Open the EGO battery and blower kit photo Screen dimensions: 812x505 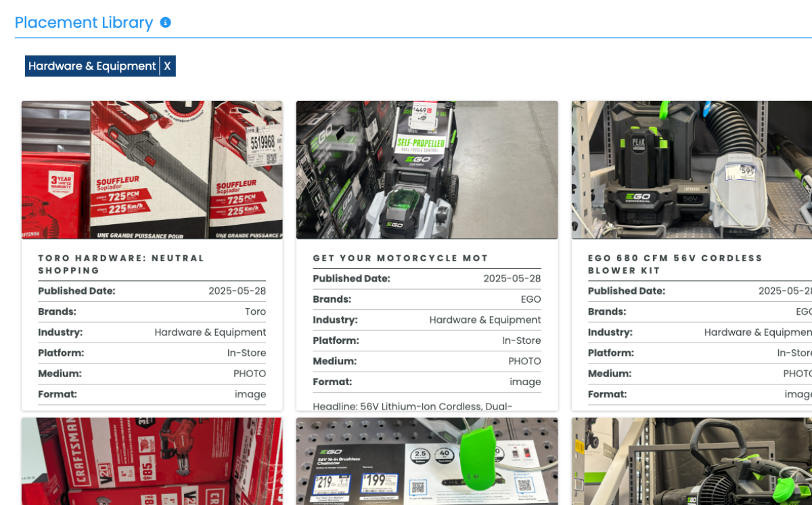[692, 170]
